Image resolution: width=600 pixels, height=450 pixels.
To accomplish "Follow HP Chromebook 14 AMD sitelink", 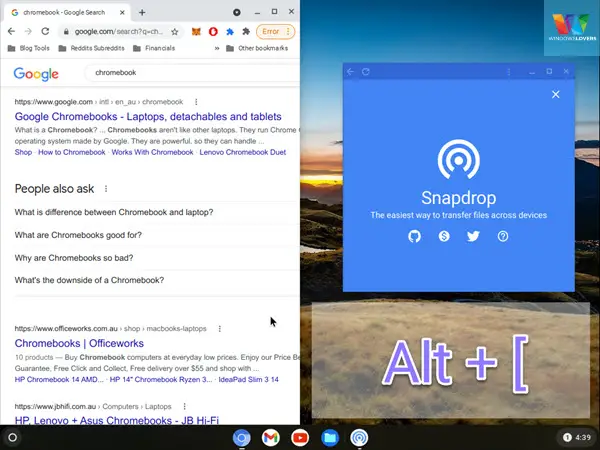I will [x=59, y=380].
